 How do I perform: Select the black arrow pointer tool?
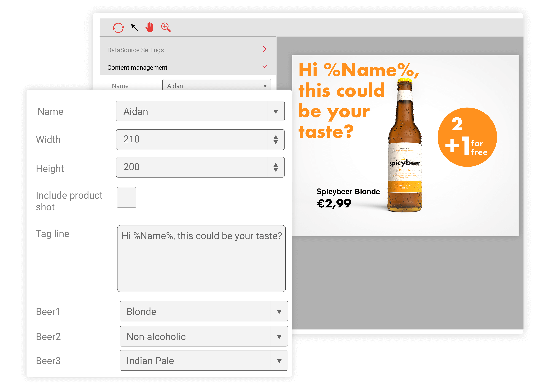coord(134,27)
